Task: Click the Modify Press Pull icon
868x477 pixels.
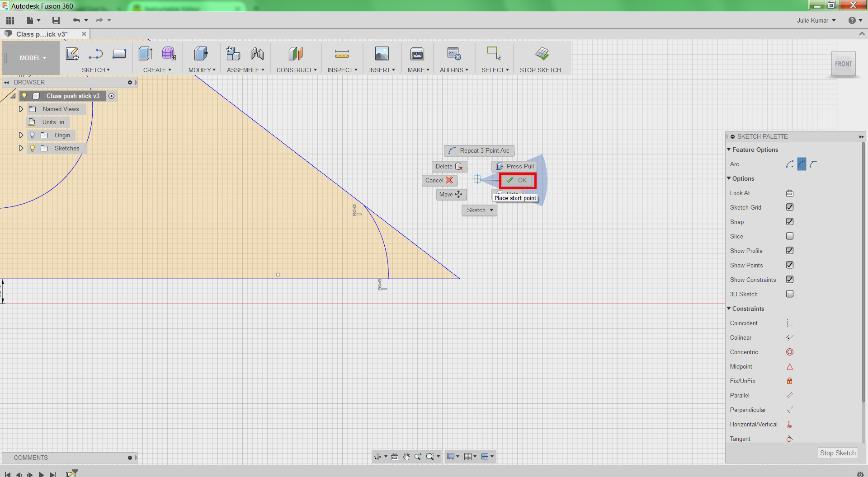Action: tap(201, 54)
